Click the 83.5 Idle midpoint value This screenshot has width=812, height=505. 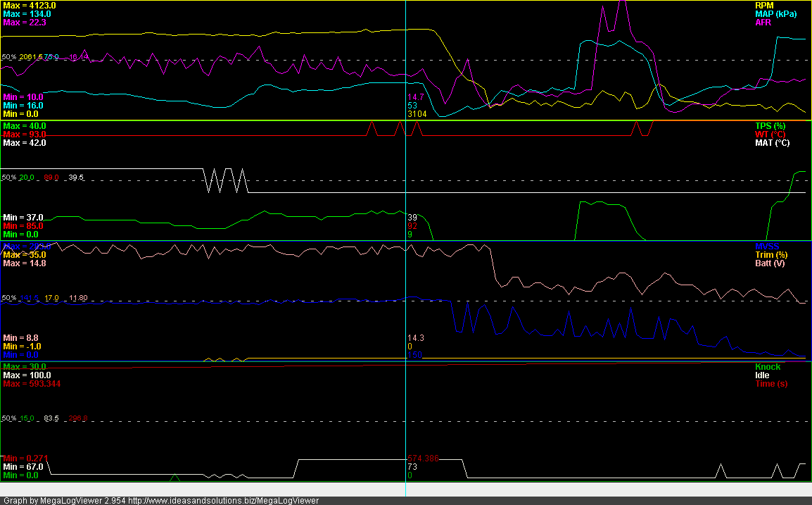point(51,418)
